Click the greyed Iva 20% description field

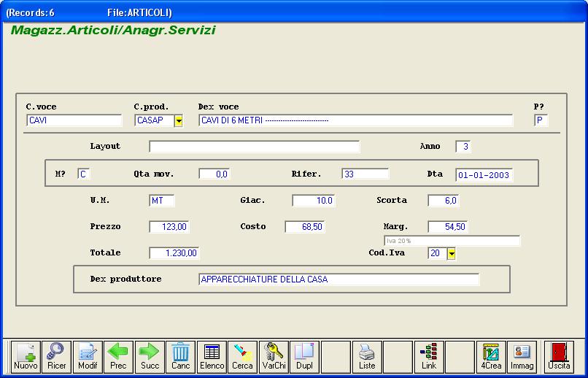pos(452,241)
